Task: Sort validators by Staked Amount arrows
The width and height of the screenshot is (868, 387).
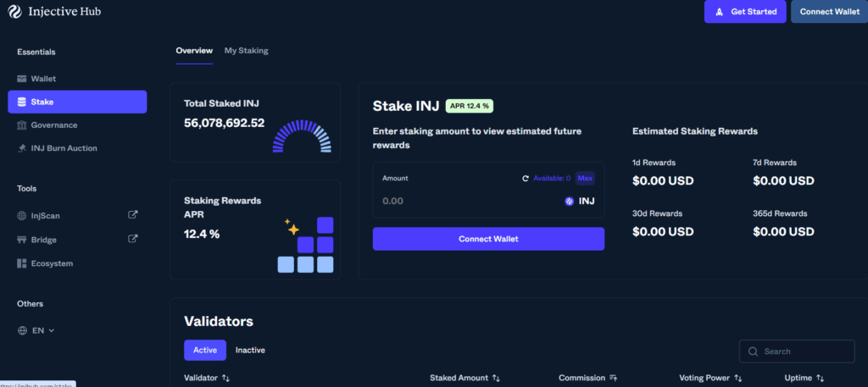Action: pos(496,379)
